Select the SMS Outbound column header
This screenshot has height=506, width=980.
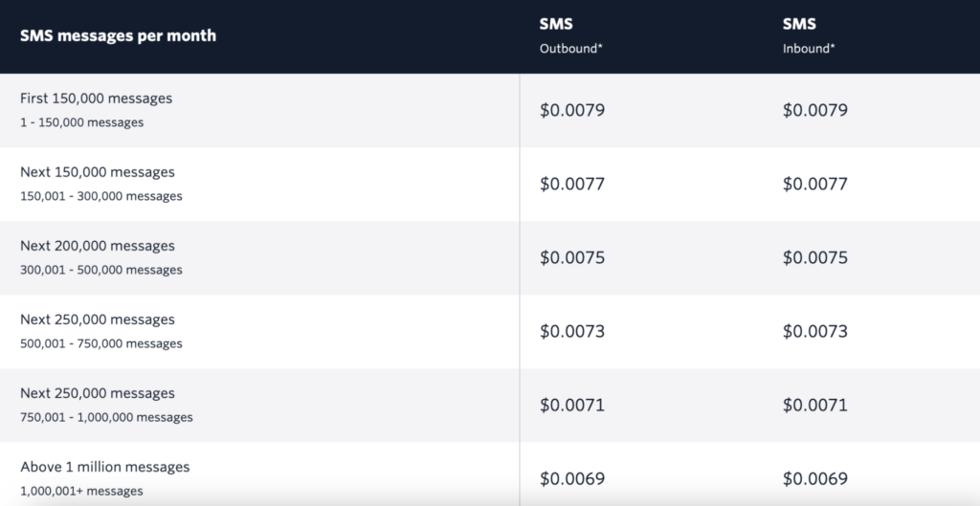pyautogui.click(x=570, y=35)
